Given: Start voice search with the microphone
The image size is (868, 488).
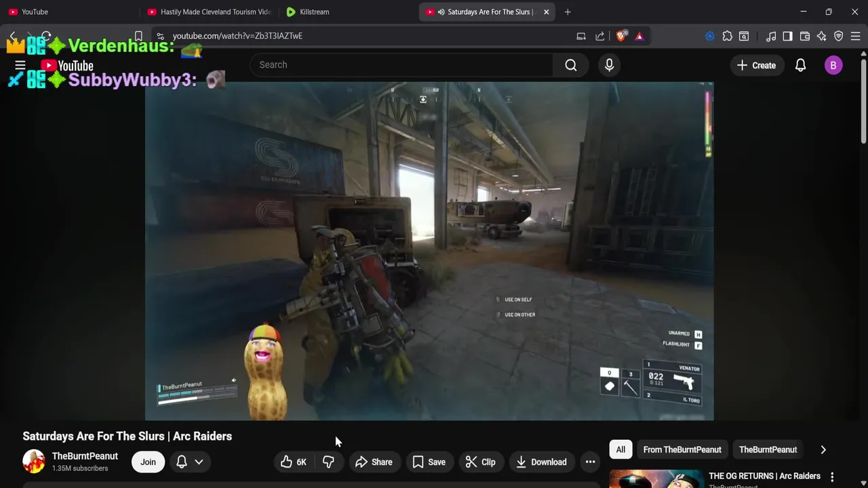Looking at the screenshot, I should [609, 65].
